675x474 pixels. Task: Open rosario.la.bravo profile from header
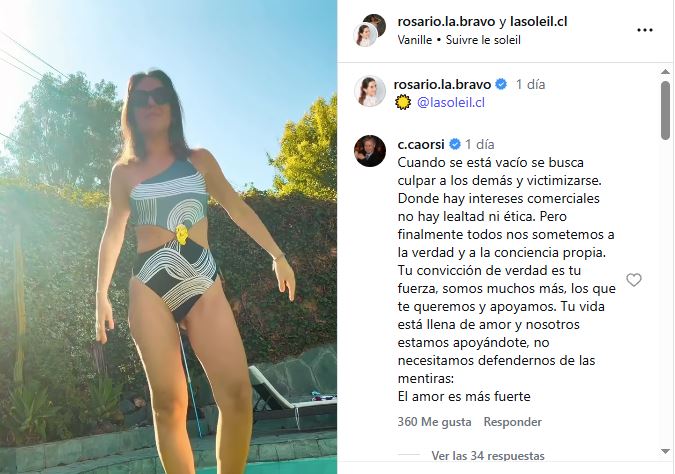pyautogui.click(x=446, y=22)
